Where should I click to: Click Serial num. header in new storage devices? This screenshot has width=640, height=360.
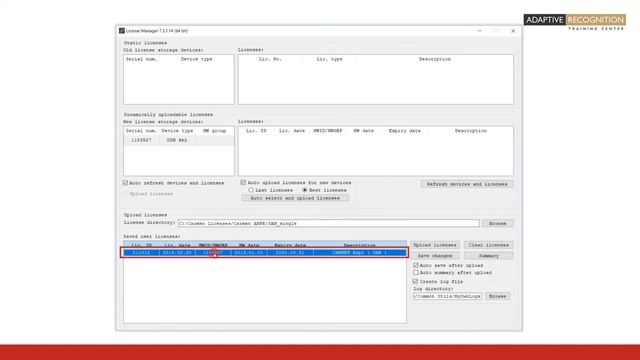(x=141, y=131)
